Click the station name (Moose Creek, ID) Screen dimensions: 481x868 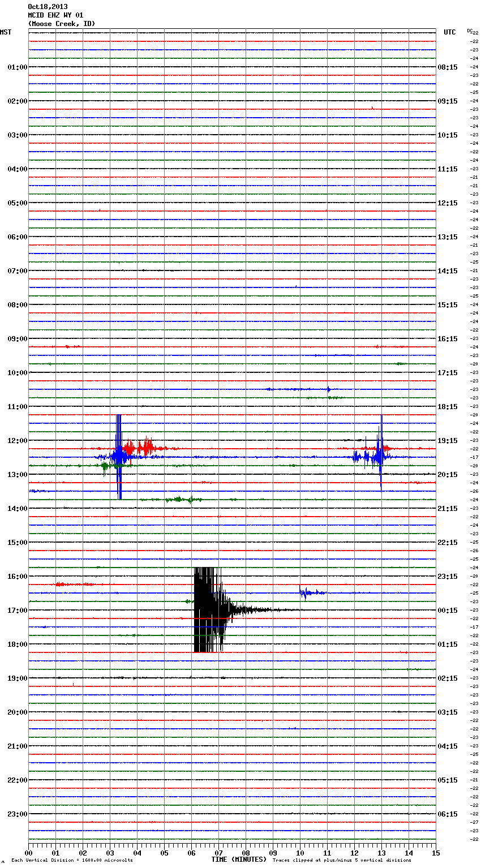click(x=62, y=24)
